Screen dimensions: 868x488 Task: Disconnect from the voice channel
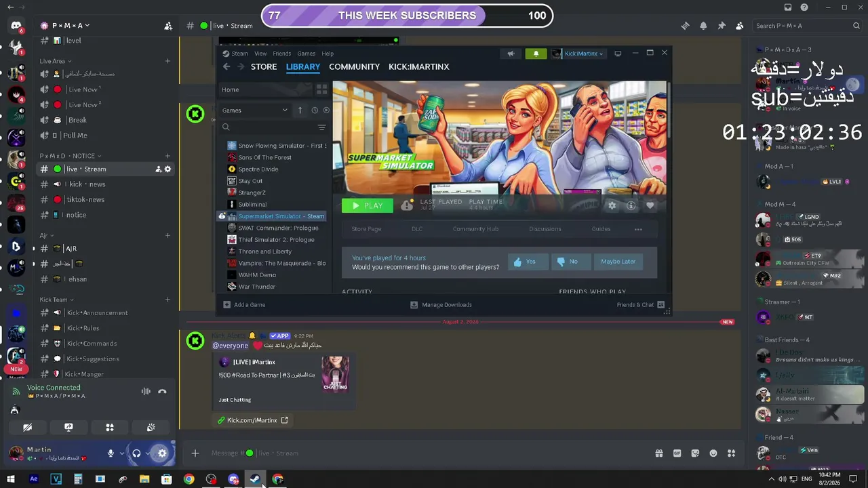tap(162, 391)
